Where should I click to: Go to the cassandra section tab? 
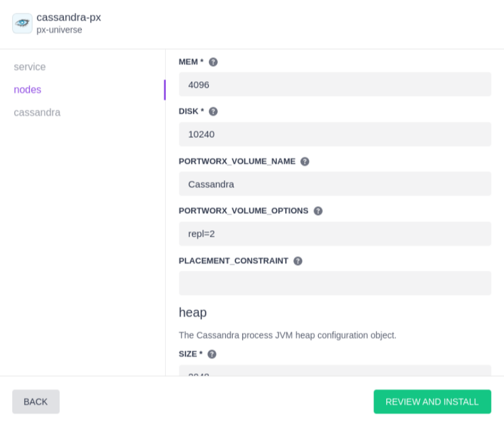tap(37, 112)
